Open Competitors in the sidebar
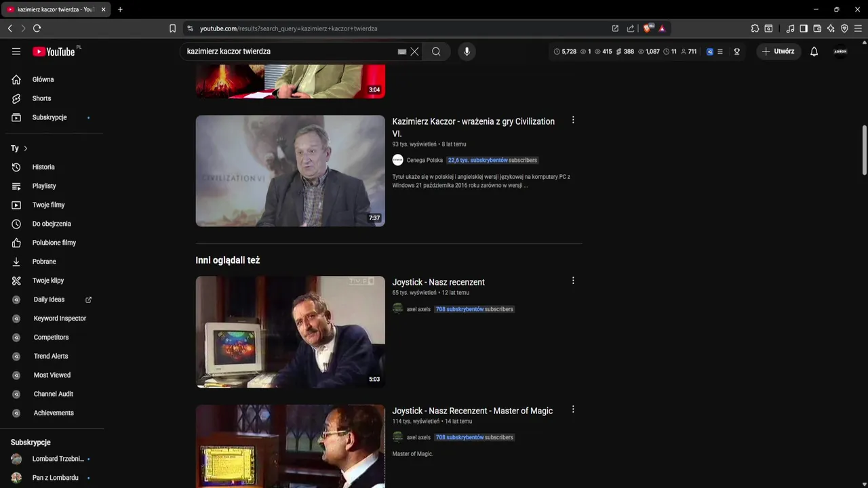Viewport: 868px width, 488px height. click(x=52, y=338)
